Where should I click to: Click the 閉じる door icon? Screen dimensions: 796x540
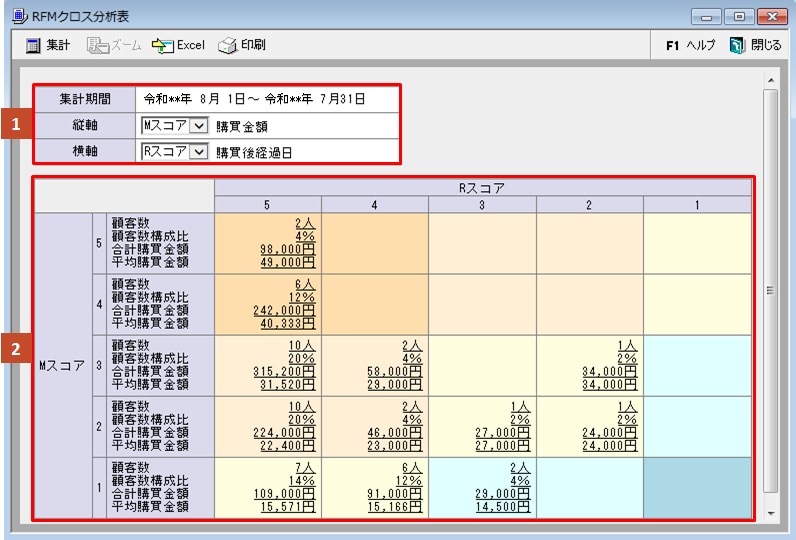pos(737,46)
